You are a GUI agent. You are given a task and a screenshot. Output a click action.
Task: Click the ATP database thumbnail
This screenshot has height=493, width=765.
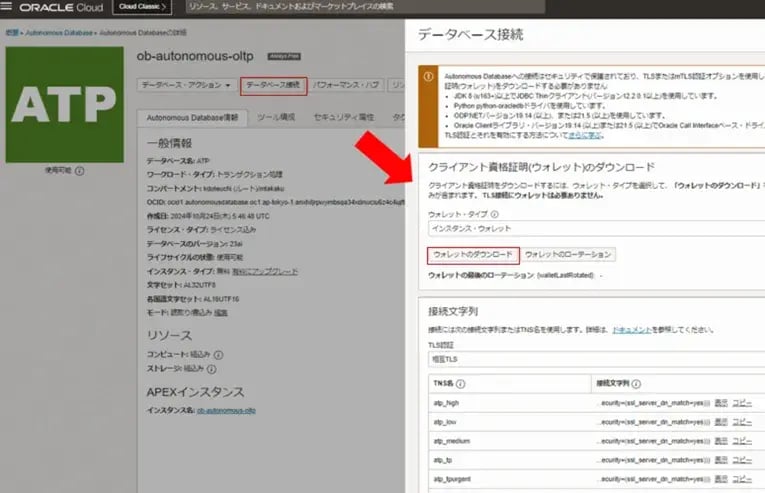click(x=61, y=103)
